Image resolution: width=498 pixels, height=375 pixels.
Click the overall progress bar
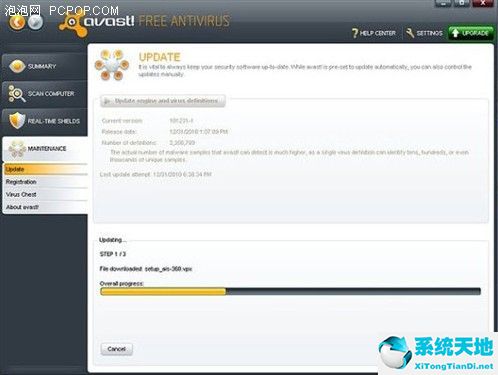(290, 292)
